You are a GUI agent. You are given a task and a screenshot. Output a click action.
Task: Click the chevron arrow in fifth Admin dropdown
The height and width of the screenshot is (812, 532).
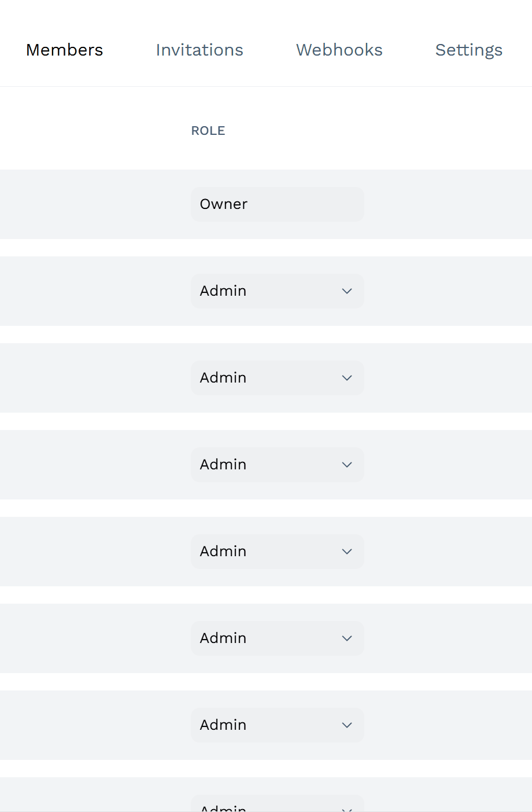(x=347, y=638)
